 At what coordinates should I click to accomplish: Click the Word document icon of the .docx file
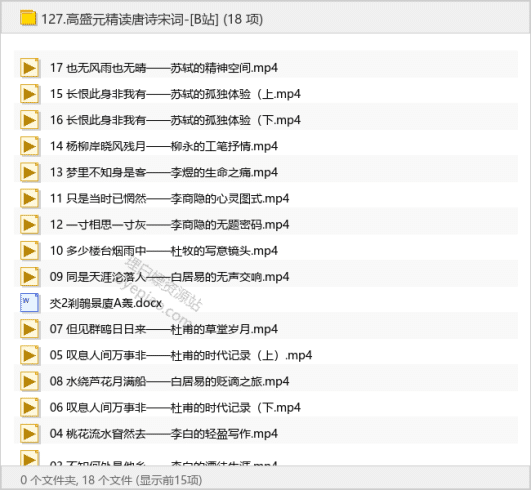click(29, 303)
